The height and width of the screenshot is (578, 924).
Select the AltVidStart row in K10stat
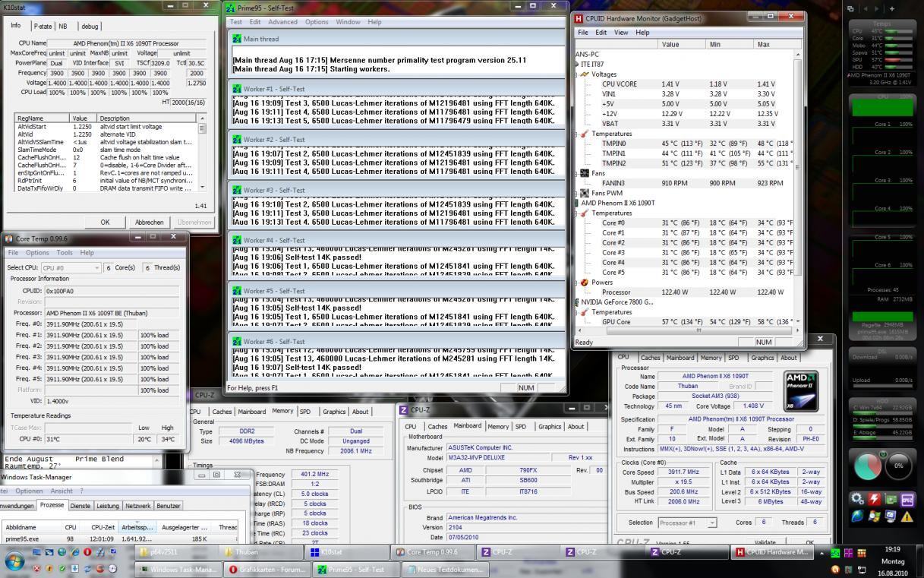tap(106, 127)
